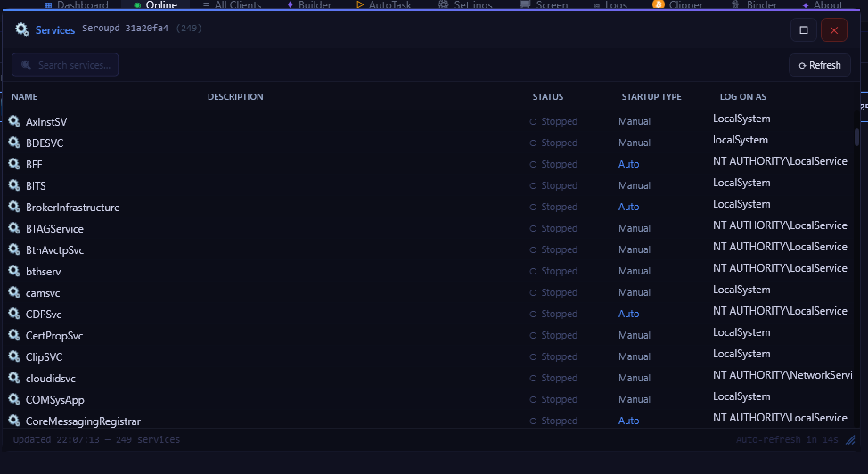Click the gear icon beside BTAGService
Viewport: 868px width, 474px height.
pos(14,228)
